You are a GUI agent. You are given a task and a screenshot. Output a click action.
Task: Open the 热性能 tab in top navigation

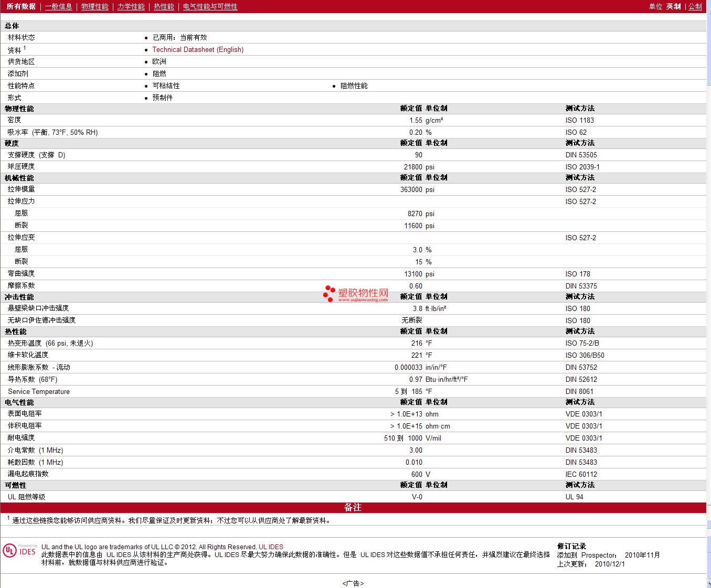point(164,6)
